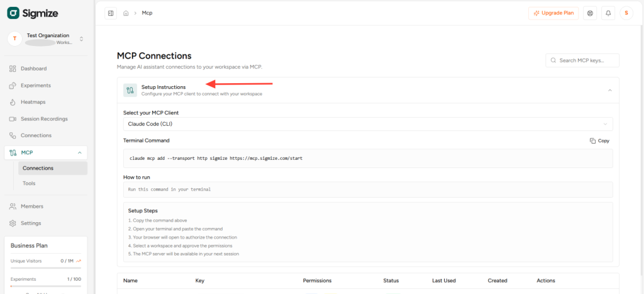The width and height of the screenshot is (644, 294).
Task: Open the notifications bell
Action: pyautogui.click(x=608, y=13)
